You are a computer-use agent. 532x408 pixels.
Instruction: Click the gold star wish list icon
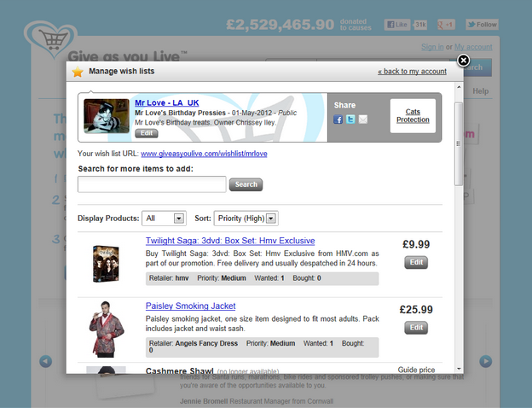78,72
